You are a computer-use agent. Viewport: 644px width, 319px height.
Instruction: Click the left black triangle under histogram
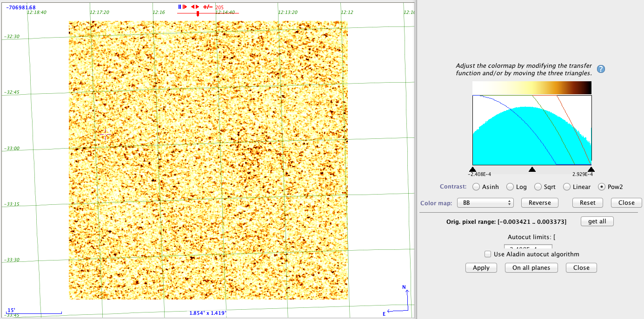tap(472, 169)
